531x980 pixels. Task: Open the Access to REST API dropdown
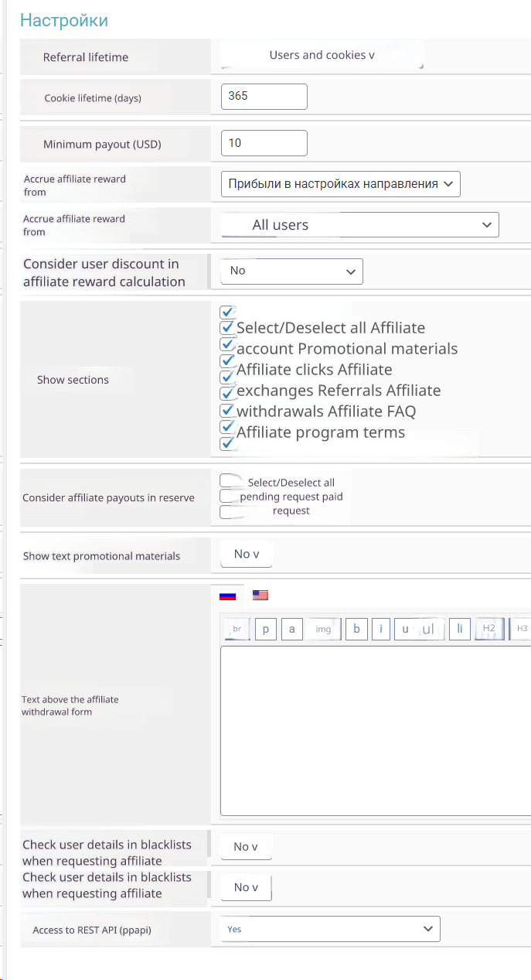330,929
